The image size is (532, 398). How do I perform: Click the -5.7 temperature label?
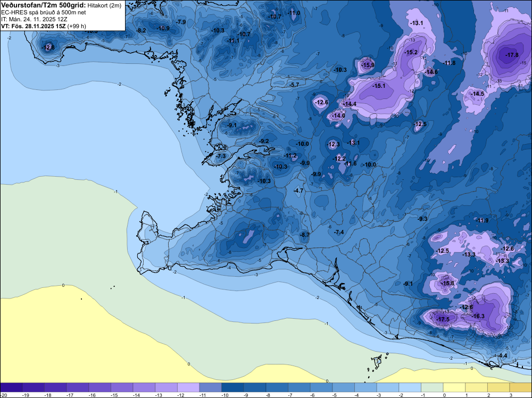pos(294,85)
